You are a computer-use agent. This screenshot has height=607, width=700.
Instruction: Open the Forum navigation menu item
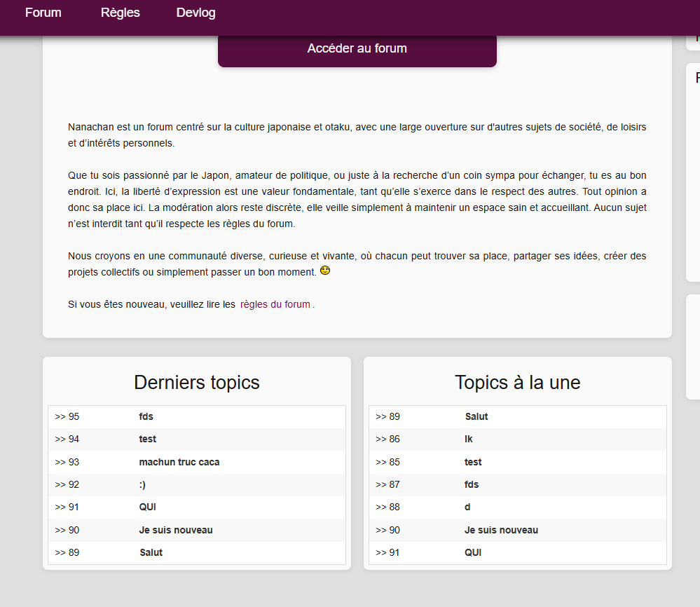click(43, 13)
